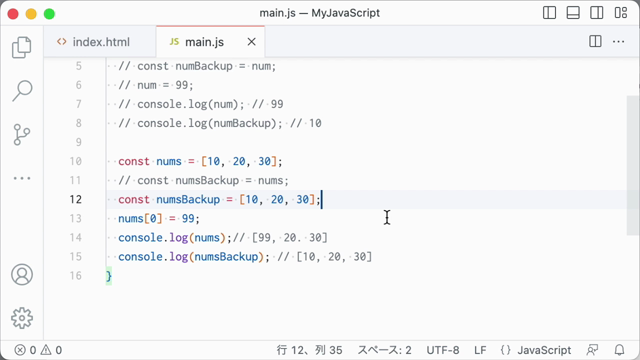The width and height of the screenshot is (640, 360).
Task: Click the line 12 column 35 indicator
Action: (309, 350)
